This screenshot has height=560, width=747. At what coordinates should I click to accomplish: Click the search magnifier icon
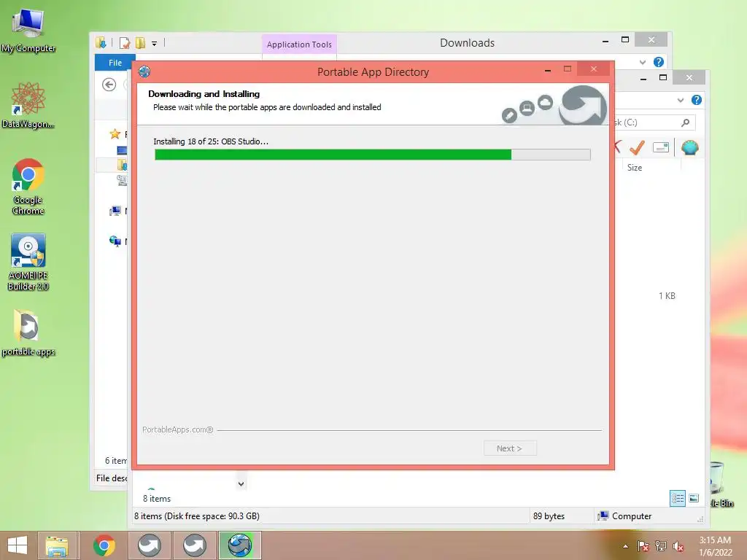click(685, 122)
